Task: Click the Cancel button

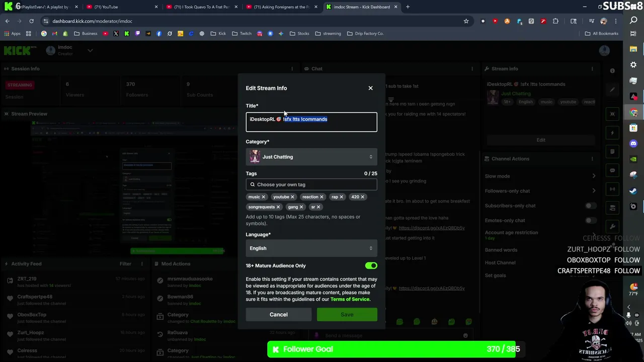Action: tap(278, 315)
